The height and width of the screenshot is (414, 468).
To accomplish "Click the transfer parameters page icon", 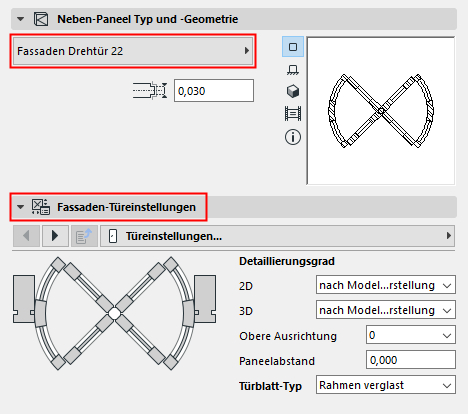I will [x=84, y=236].
